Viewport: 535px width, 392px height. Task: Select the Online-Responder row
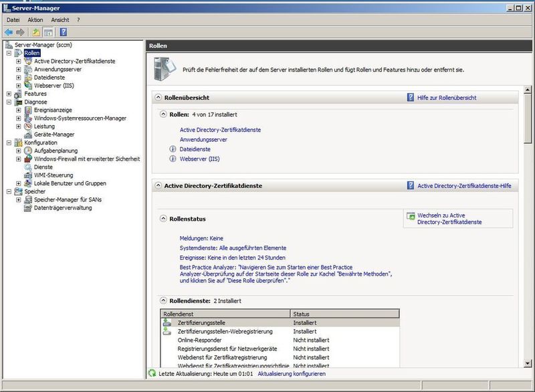click(280, 340)
